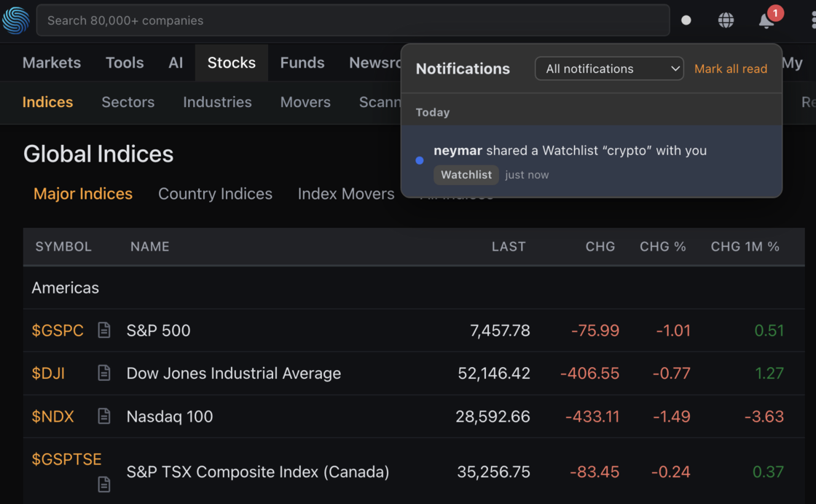The image size is (816, 504).
Task: Sort by the CHG column header
Action: [600, 247]
